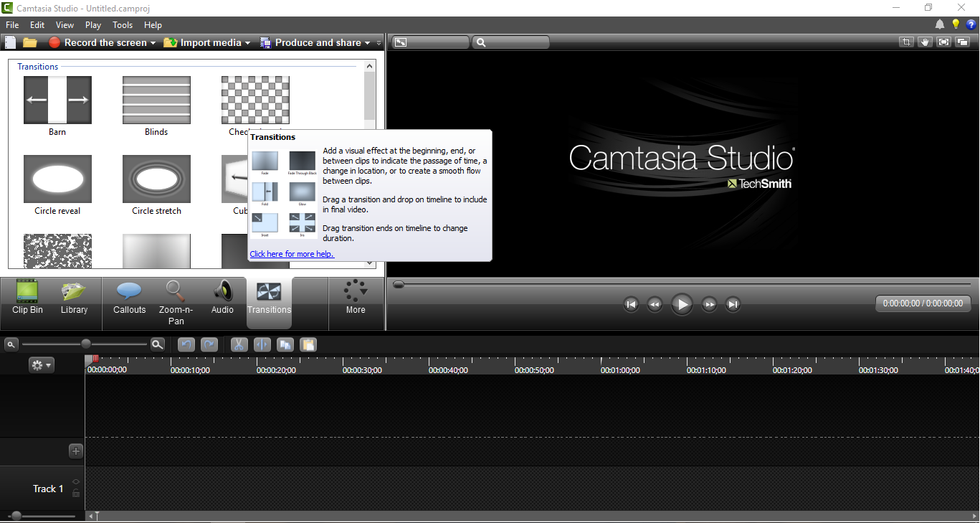Zoom out the timeline with small magnifier
The width and height of the screenshot is (980, 523).
coord(11,344)
